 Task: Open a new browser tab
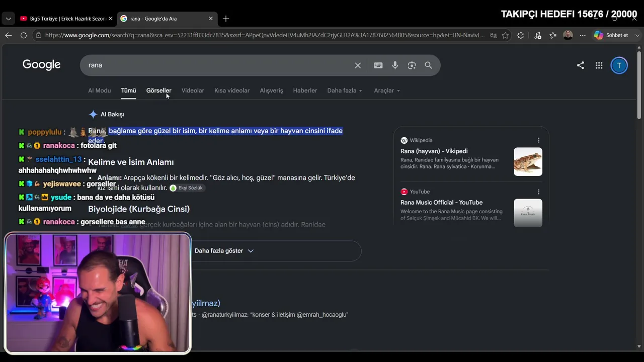tap(226, 19)
